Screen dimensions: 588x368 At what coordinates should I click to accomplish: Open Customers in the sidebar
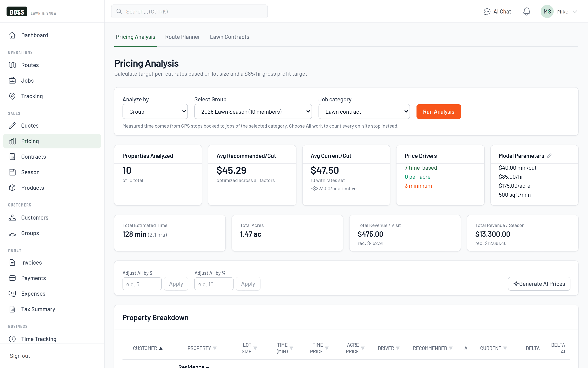(x=52, y=218)
